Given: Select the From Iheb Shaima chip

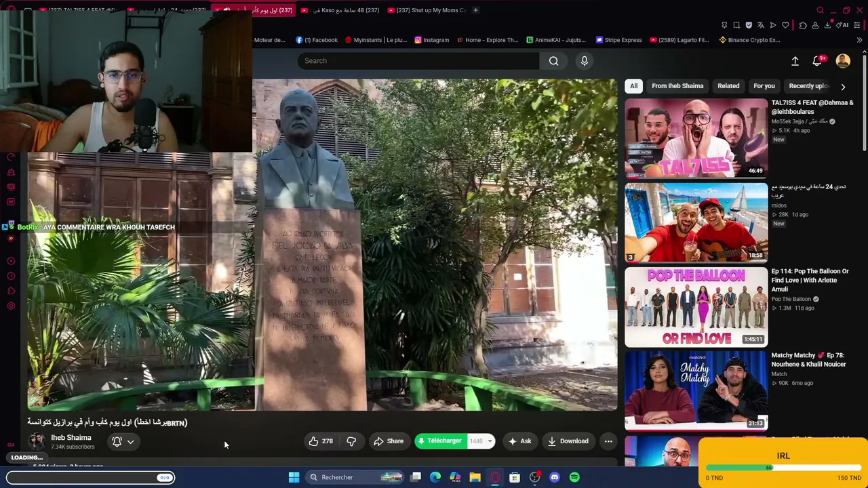Looking at the screenshot, I should [677, 86].
